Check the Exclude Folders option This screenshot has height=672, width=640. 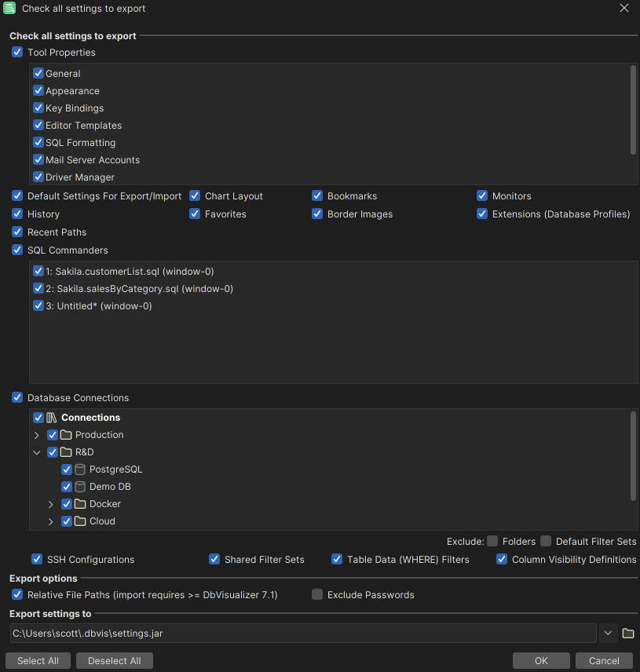492,541
